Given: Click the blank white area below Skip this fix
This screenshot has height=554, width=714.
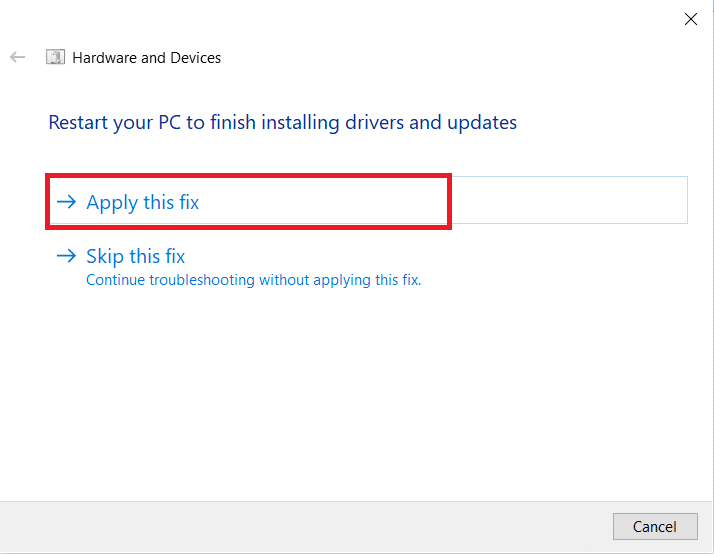Looking at the screenshot, I should (350, 400).
